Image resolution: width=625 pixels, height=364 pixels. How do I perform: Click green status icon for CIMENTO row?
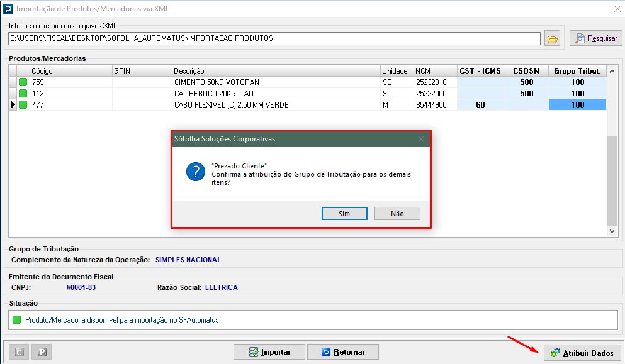23,82
